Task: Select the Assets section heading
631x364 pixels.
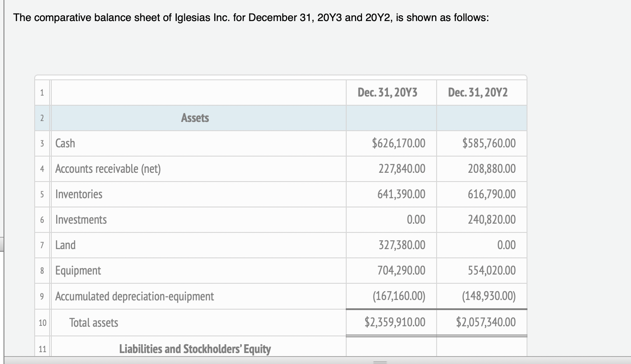Action: [x=195, y=118]
